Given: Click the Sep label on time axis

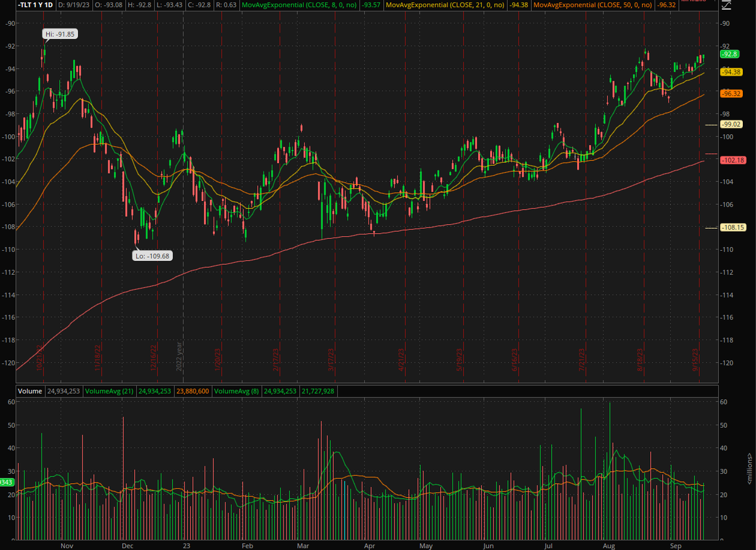Looking at the screenshot, I should coord(676,545).
